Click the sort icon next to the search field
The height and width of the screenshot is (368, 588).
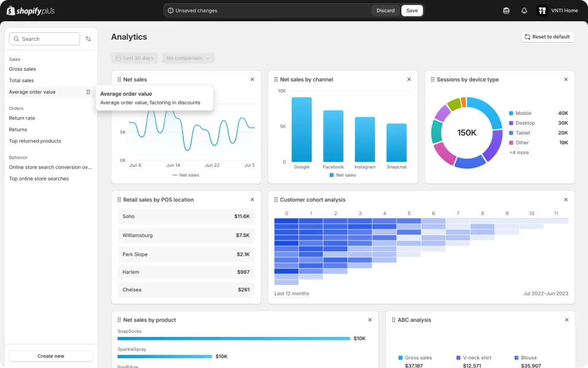[88, 39]
